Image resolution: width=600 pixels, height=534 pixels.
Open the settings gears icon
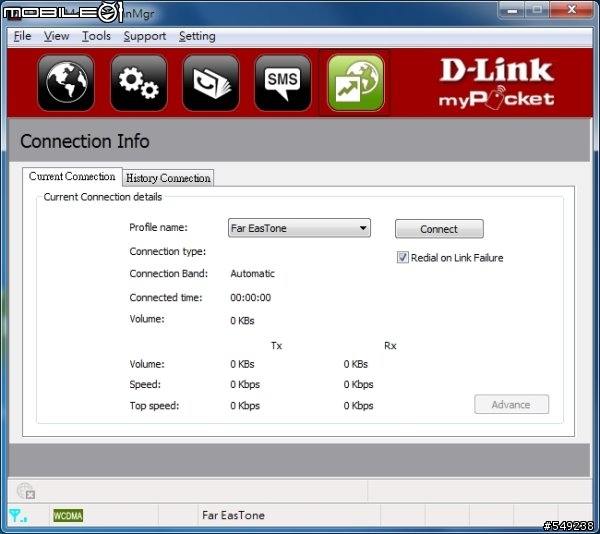[x=139, y=83]
